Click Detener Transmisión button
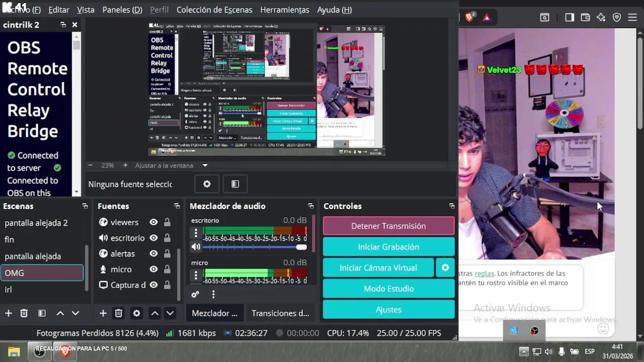Screen dimensions: 644x362 (388, 226)
